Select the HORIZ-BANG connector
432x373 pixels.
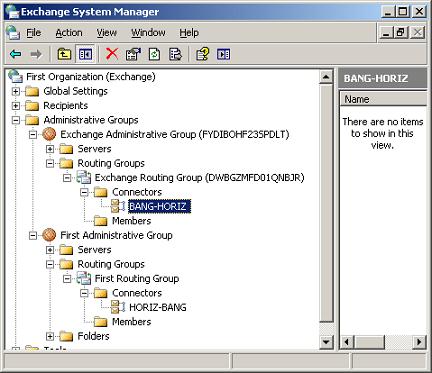[x=158, y=307]
